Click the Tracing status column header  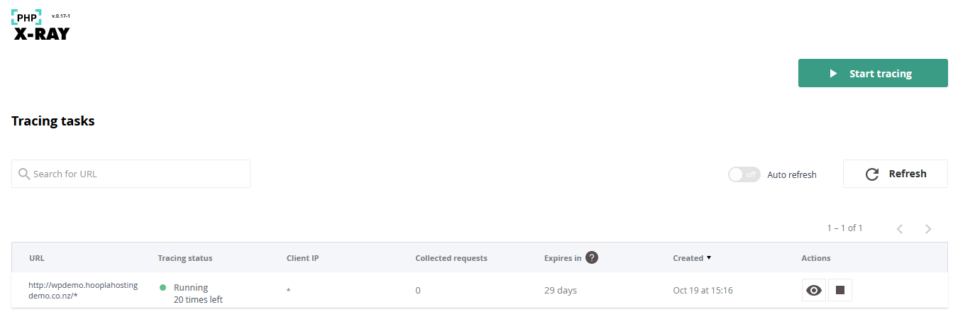coord(185,258)
